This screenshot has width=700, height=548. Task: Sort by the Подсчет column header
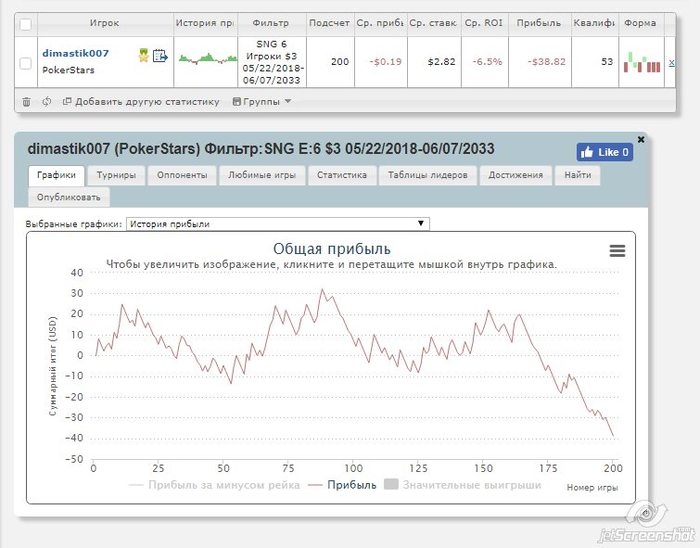(329, 23)
